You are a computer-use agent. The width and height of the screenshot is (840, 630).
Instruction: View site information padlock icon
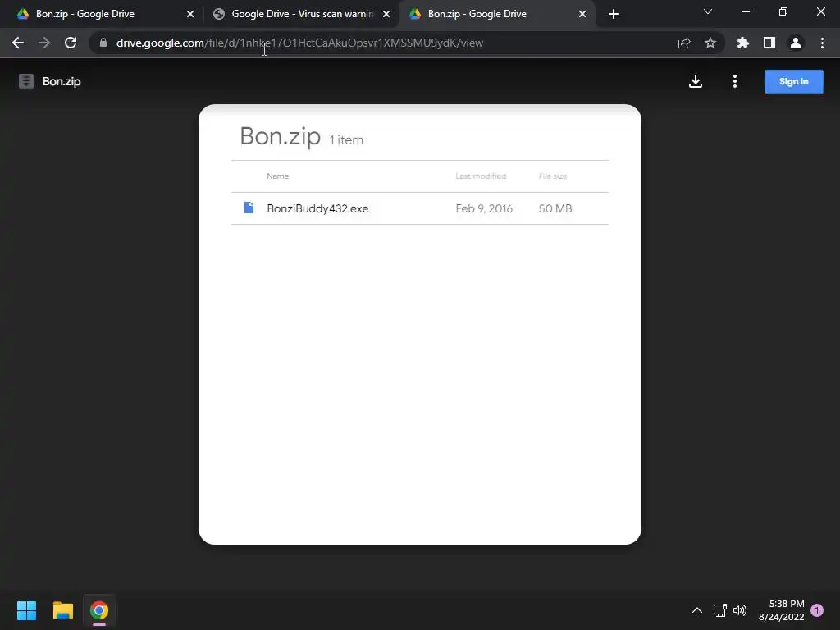click(103, 43)
